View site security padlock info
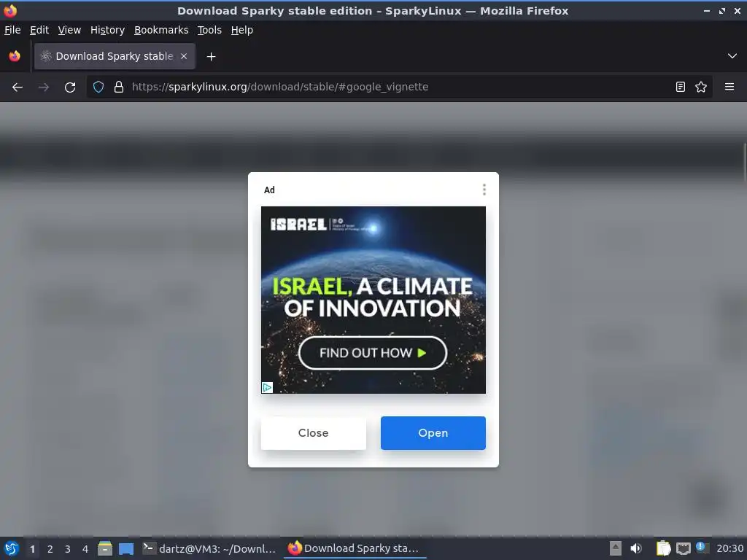This screenshot has width=747, height=560. coord(119,87)
